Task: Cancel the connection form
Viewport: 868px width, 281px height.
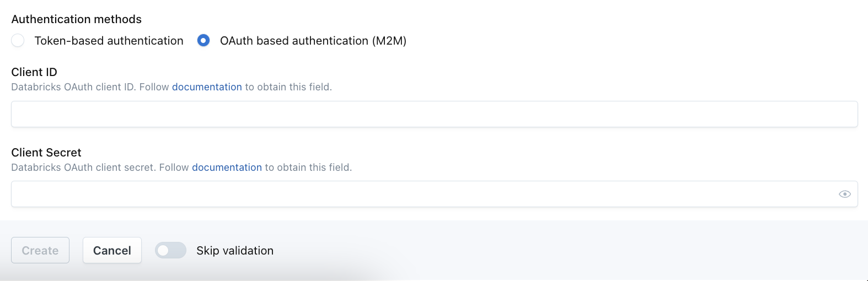Action: click(x=112, y=251)
